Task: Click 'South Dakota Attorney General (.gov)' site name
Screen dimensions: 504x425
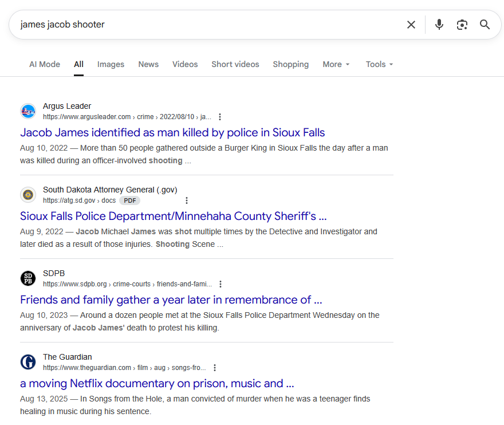Action: (110, 190)
